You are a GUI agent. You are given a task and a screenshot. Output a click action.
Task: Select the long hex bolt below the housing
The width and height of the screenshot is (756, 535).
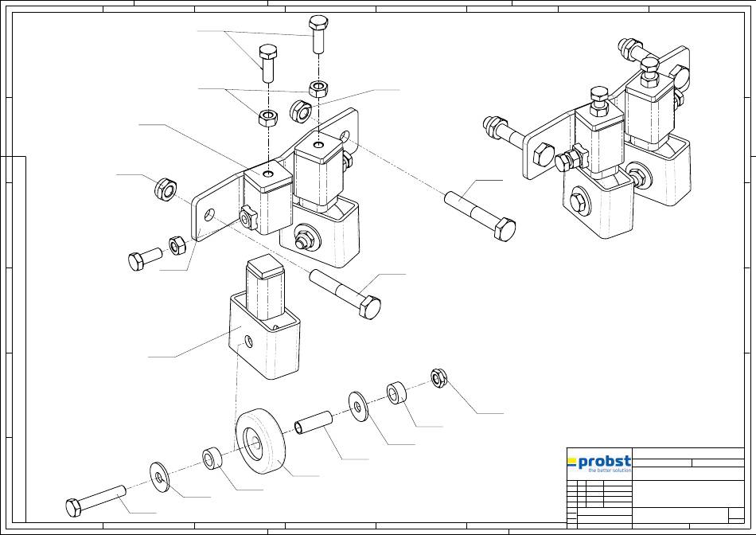345,295
